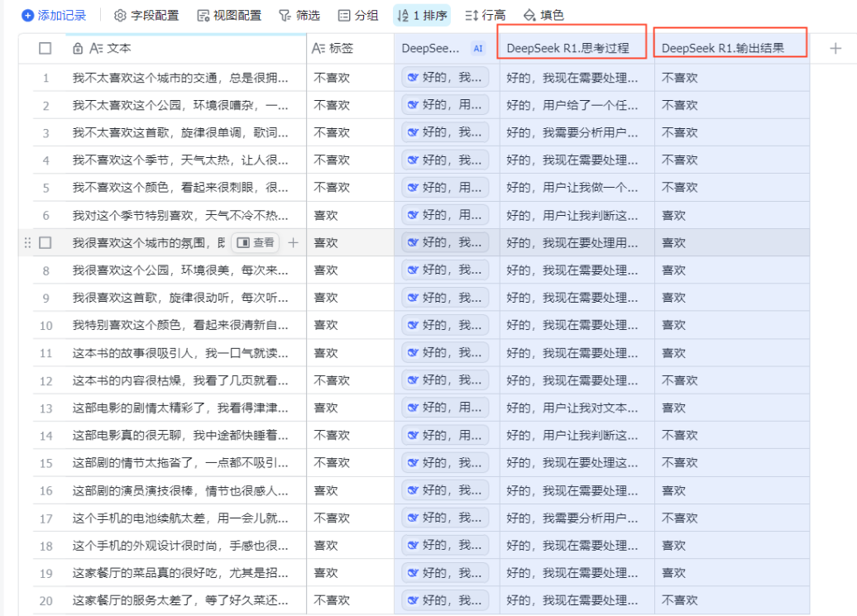
Task: Select row 12 text 这本书的内容很枯燥
Action: [x=180, y=380]
